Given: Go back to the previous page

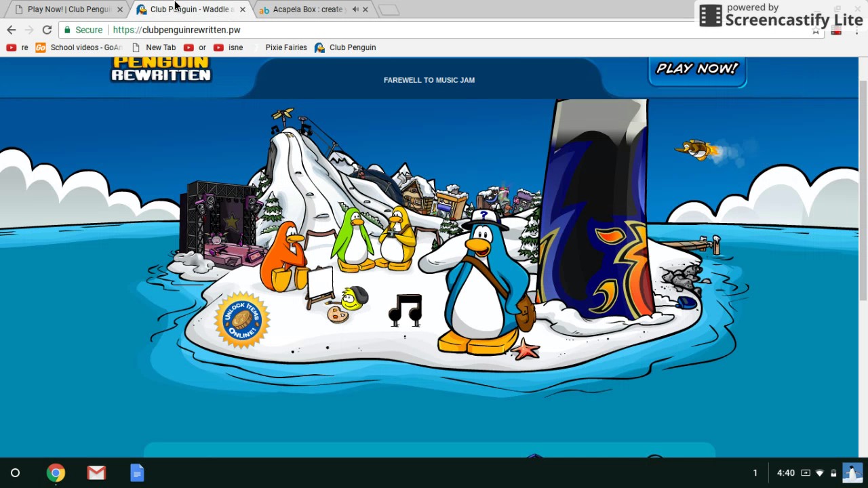Looking at the screenshot, I should tap(11, 30).
